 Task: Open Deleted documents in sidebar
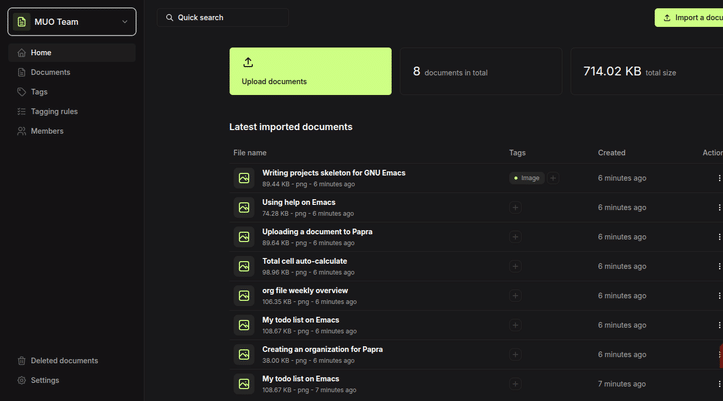coord(72,360)
